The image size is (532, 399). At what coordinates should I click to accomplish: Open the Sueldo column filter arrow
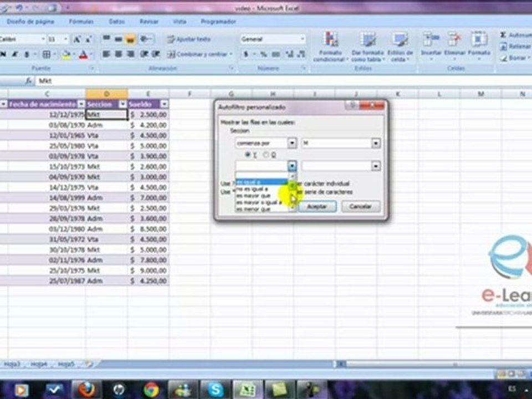point(164,104)
